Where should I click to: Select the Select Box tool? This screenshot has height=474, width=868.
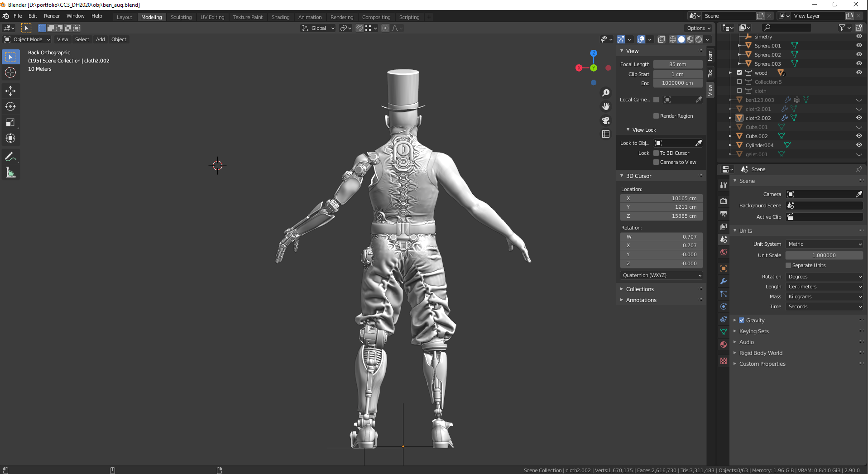(10, 57)
